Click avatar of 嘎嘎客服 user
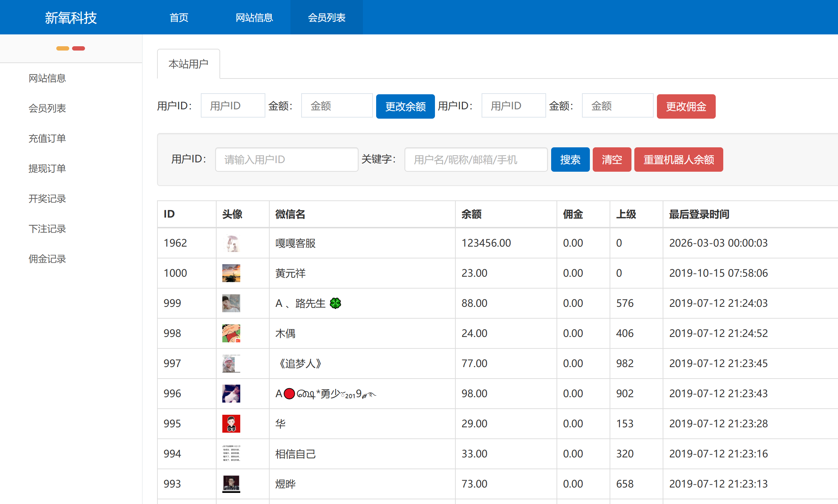838x504 pixels. click(231, 243)
